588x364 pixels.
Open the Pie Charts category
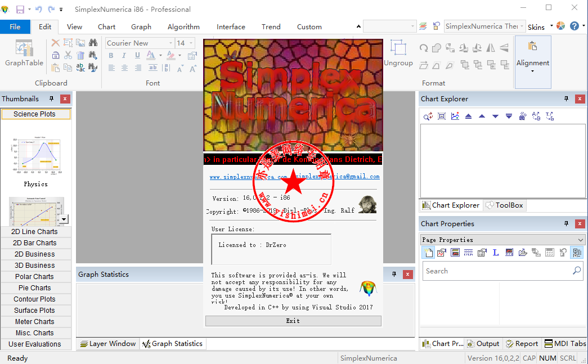[x=34, y=288]
